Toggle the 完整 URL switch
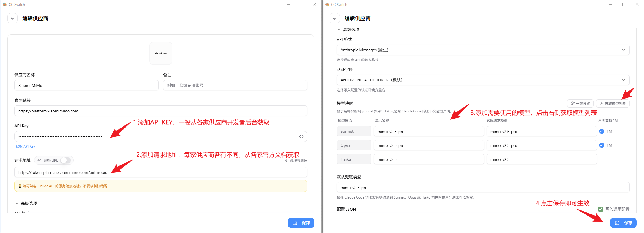Viewport: 644px width, 233px height. point(65,160)
